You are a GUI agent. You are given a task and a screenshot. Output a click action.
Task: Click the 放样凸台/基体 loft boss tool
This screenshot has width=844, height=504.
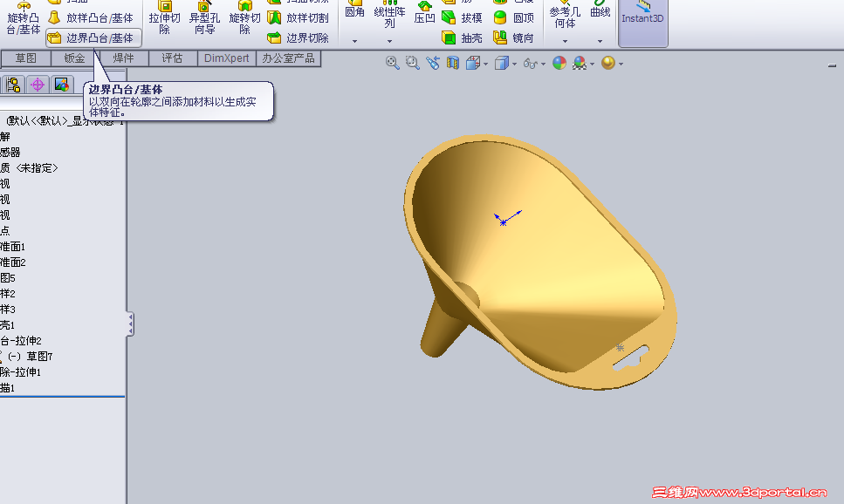click(91, 17)
